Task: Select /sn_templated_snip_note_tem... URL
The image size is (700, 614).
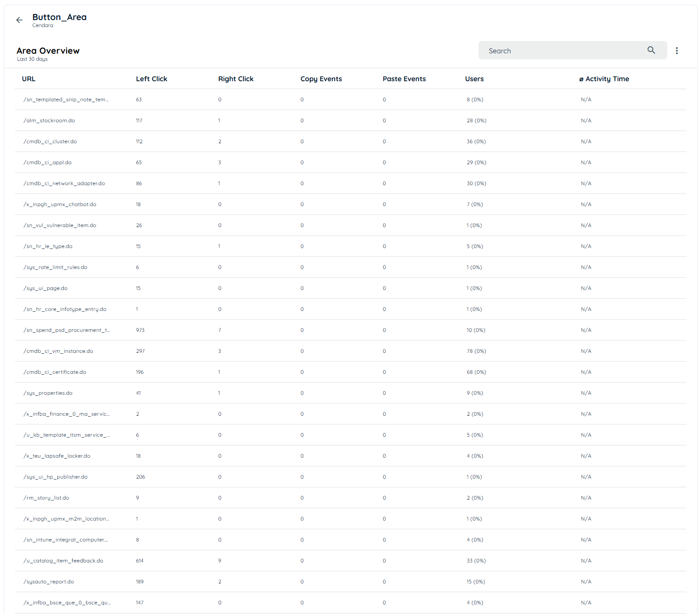Action: pos(66,100)
